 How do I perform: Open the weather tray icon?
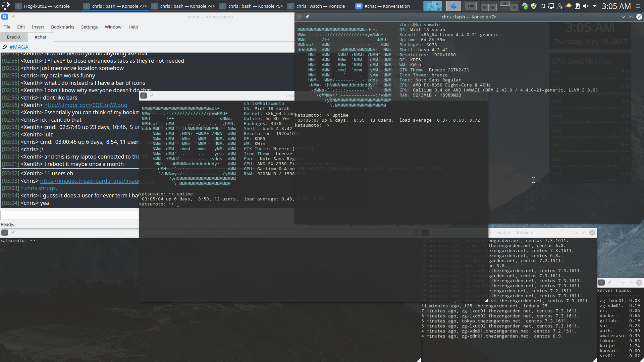(x=569, y=6)
